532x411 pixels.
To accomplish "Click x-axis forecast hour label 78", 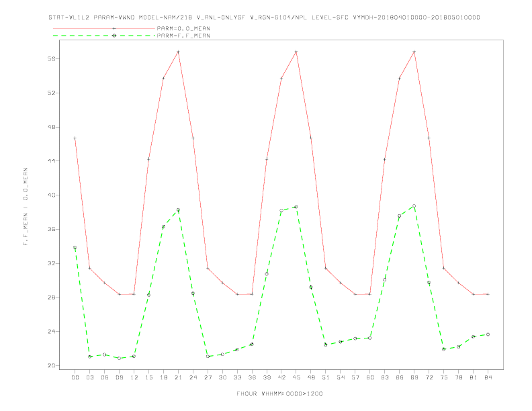I will click(459, 377).
